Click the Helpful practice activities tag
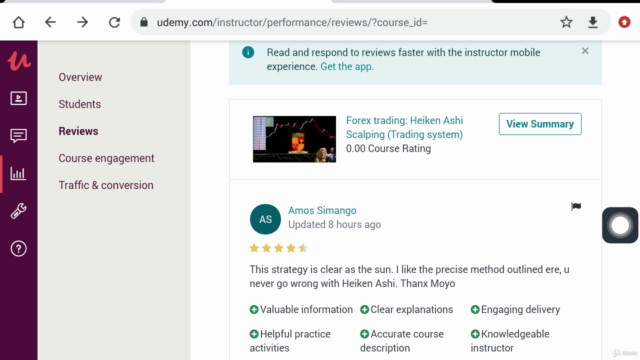 pyautogui.click(x=290, y=341)
